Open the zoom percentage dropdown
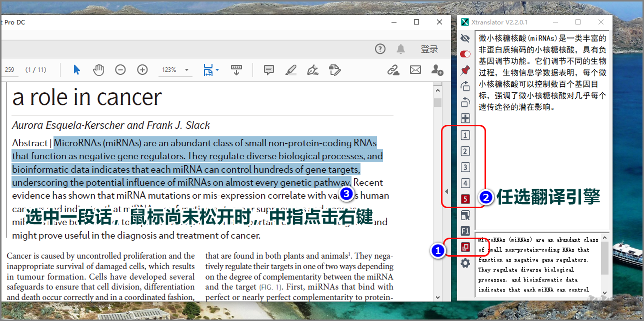The height and width of the screenshot is (321, 644). (186, 69)
